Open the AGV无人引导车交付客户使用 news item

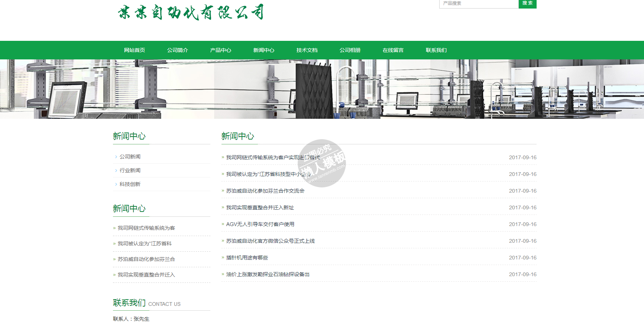click(260, 224)
